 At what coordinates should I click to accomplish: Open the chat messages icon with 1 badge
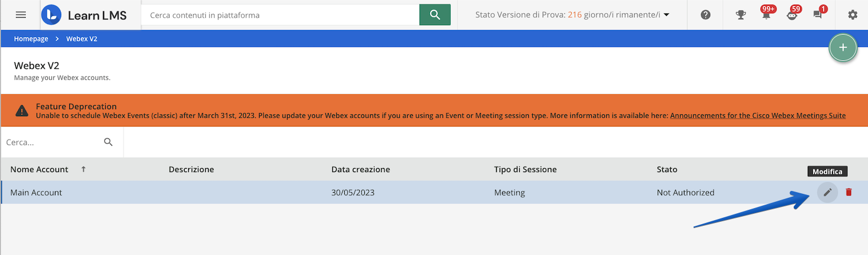[818, 15]
